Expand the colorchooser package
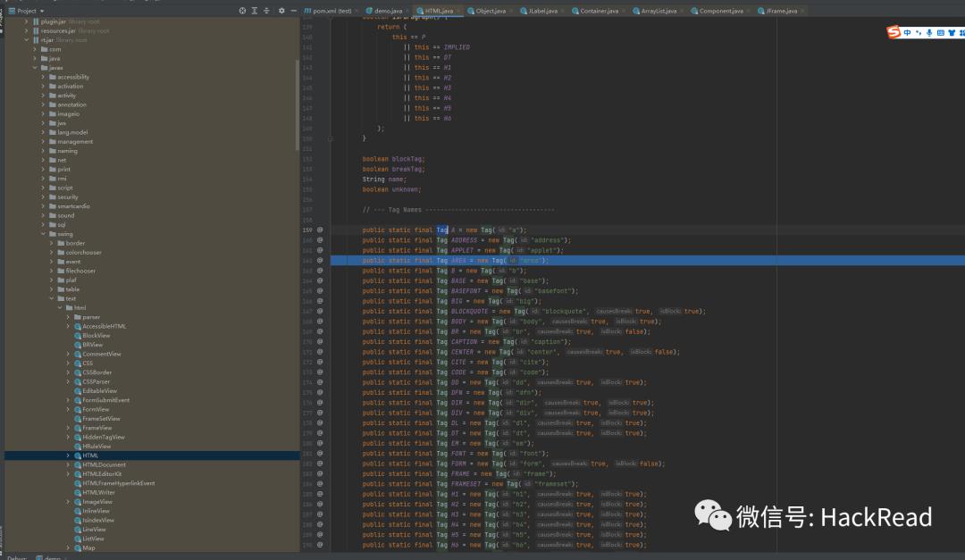This screenshot has height=560, width=965. click(x=52, y=252)
